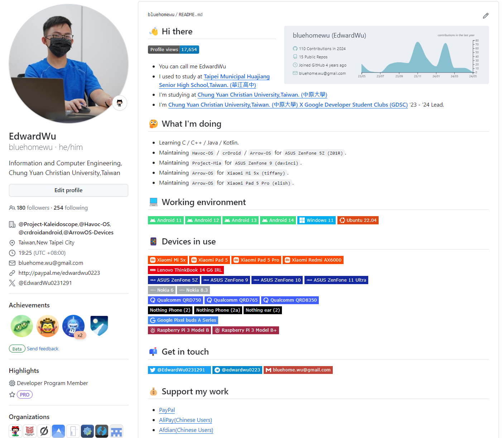Open the 254 following list
The height and width of the screenshot is (438, 504).
click(71, 208)
